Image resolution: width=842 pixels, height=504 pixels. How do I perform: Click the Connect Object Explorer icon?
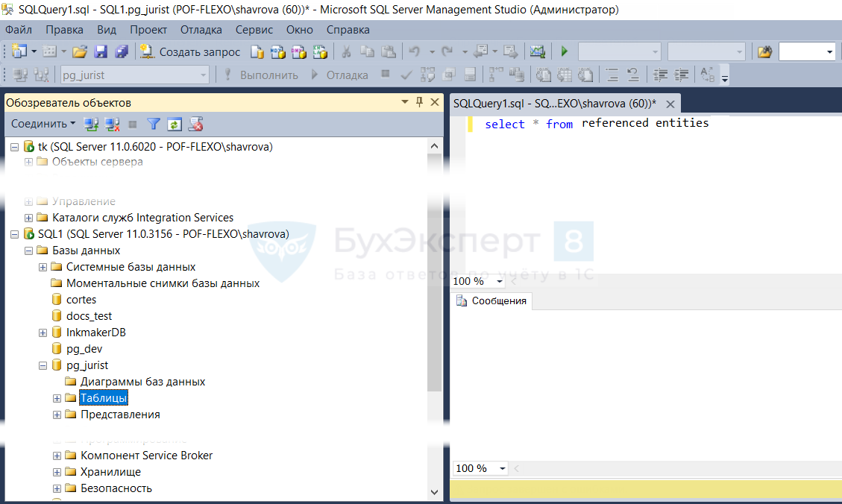[x=91, y=125]
